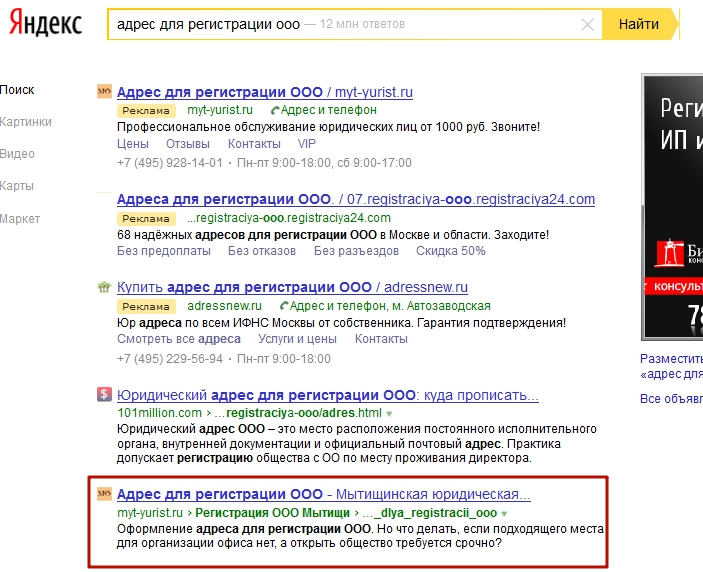Click favicon of the first myt-yurist.ru ad
This screenshot has height=572, width=703.
click(103, 92)
